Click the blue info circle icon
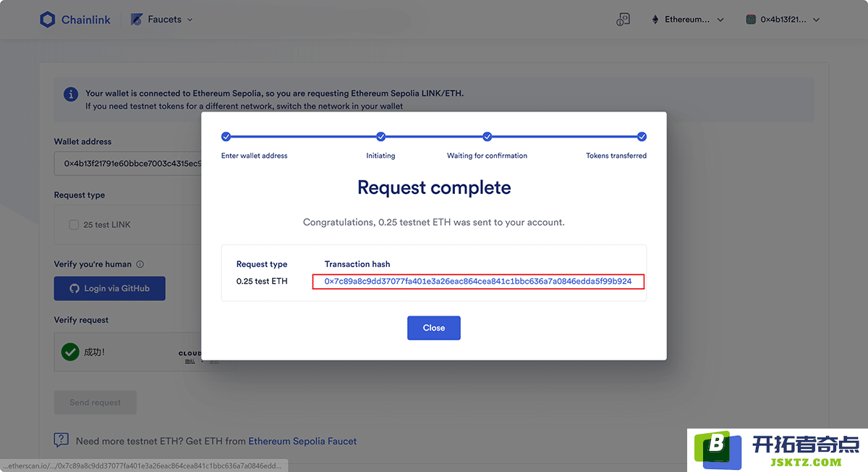 71,94
